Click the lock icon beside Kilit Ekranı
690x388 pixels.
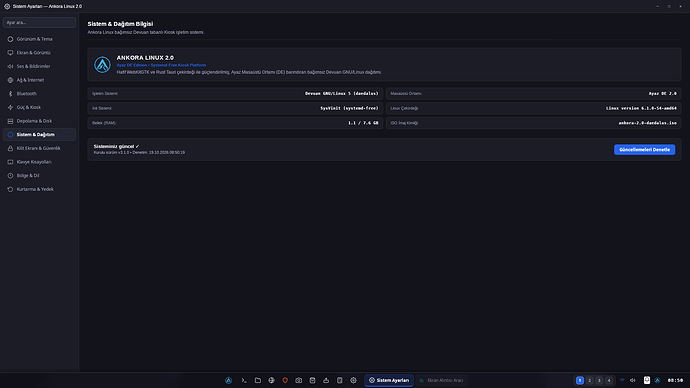pyautogui.click(x=10, y=148)
